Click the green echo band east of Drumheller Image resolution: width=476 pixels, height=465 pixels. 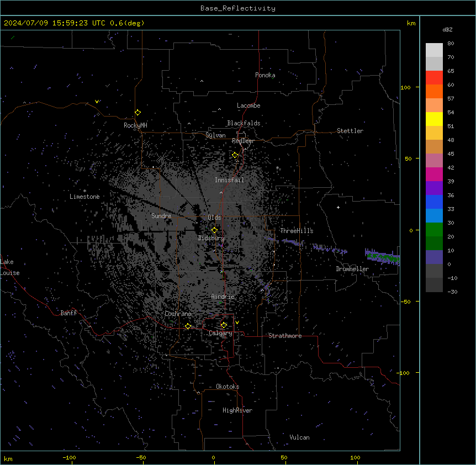[x=383, y=257]
